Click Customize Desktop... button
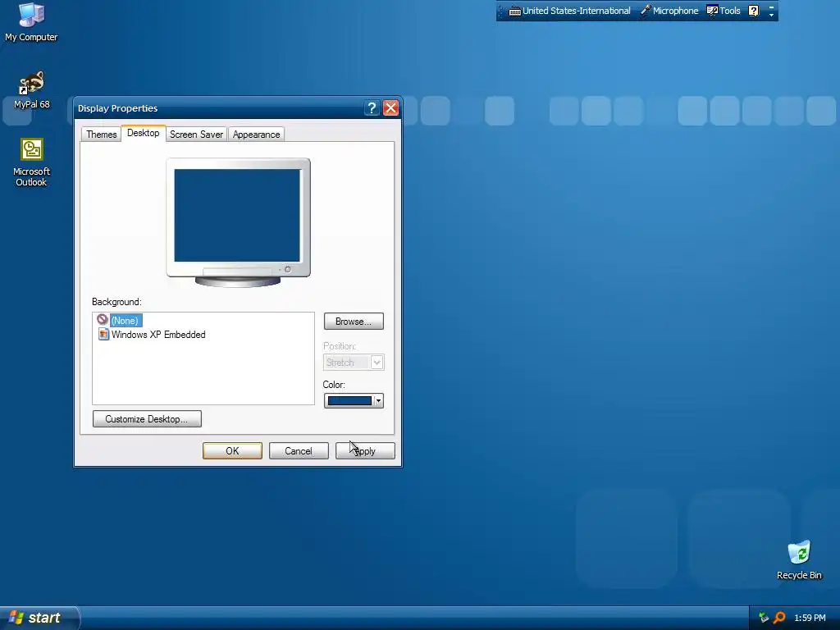Viewport: 840px width, 630px height. (x=148, y=419)
